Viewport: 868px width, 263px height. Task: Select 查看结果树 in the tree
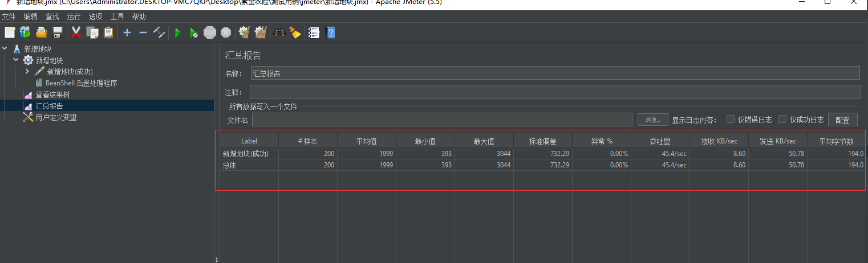[x=52, y=94]
